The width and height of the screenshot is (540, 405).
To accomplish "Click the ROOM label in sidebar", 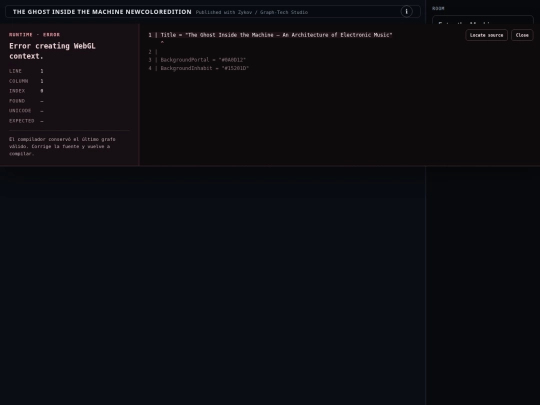I will point(438,8).
